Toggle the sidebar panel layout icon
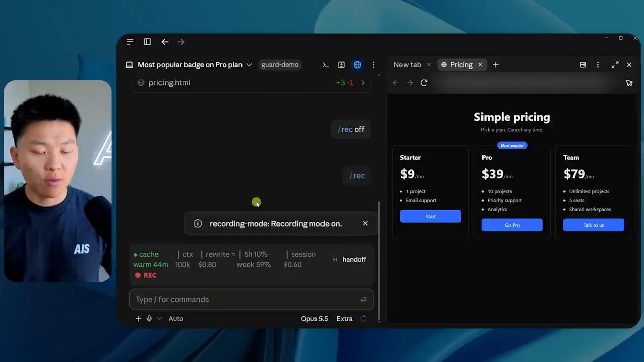 147,42
